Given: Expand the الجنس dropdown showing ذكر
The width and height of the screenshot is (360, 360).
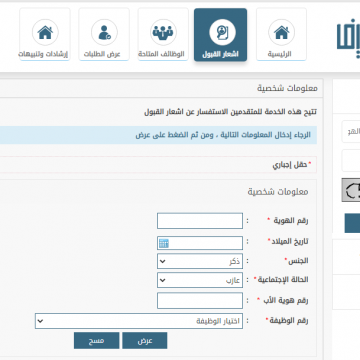Looking at the screenshot, I should (x=200, y=261).
